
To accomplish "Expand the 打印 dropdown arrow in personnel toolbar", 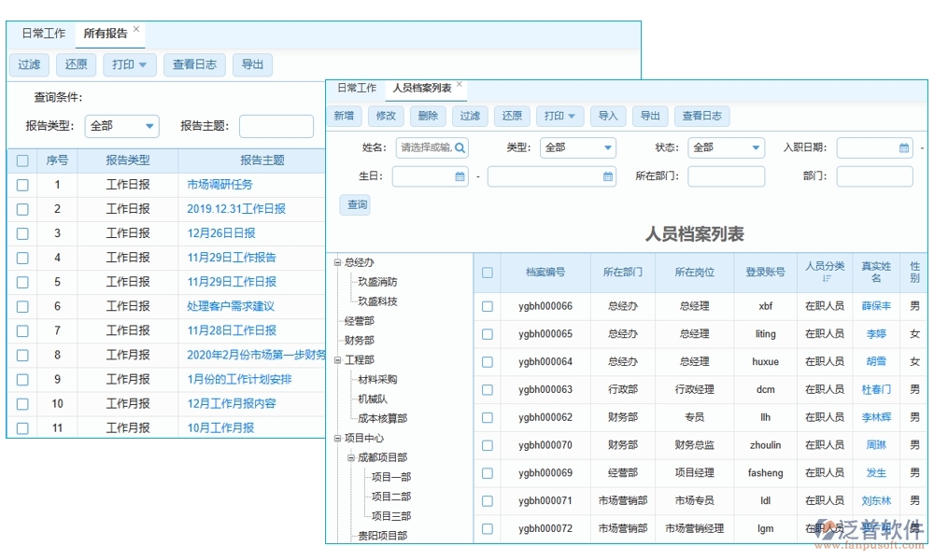I will tap(571, 116).
